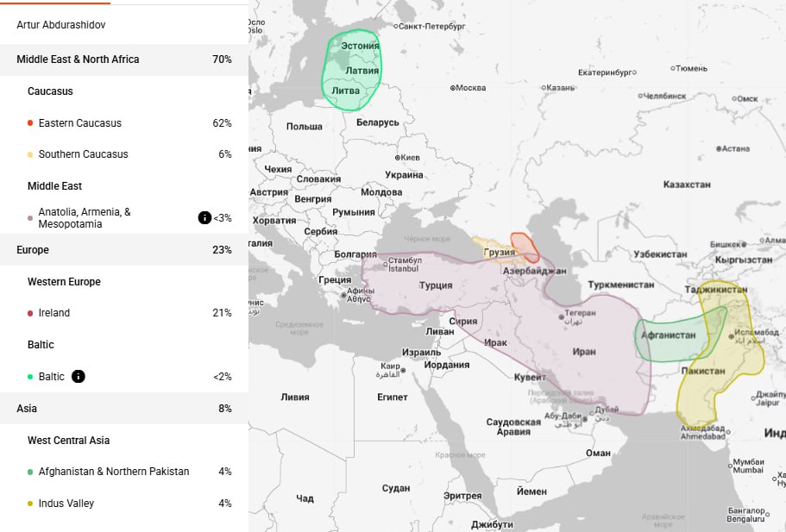The width and height of the screenshot is (786, 532).
Task: Expand Middle East & North Africa header
Action: tap(124, 59)
